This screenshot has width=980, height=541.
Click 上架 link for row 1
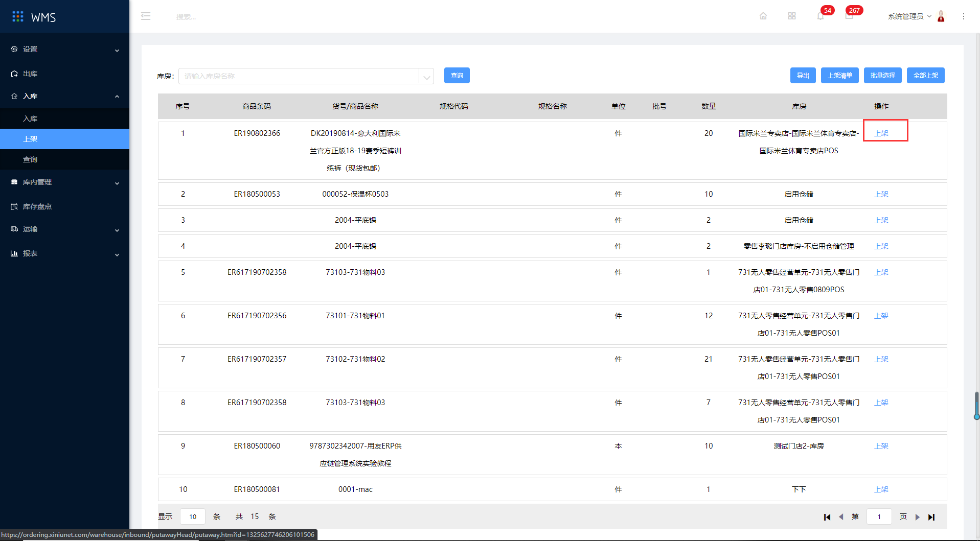[x=881, y=133]
